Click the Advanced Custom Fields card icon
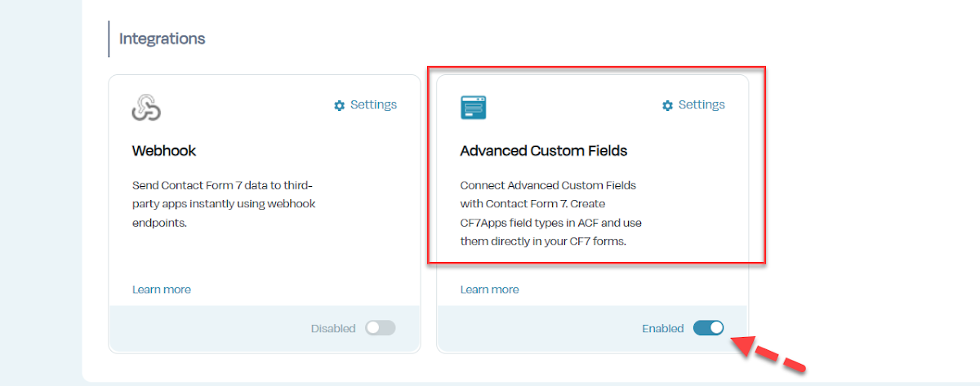The height and width of the screenshot is (386, 980). coord(474,108)
